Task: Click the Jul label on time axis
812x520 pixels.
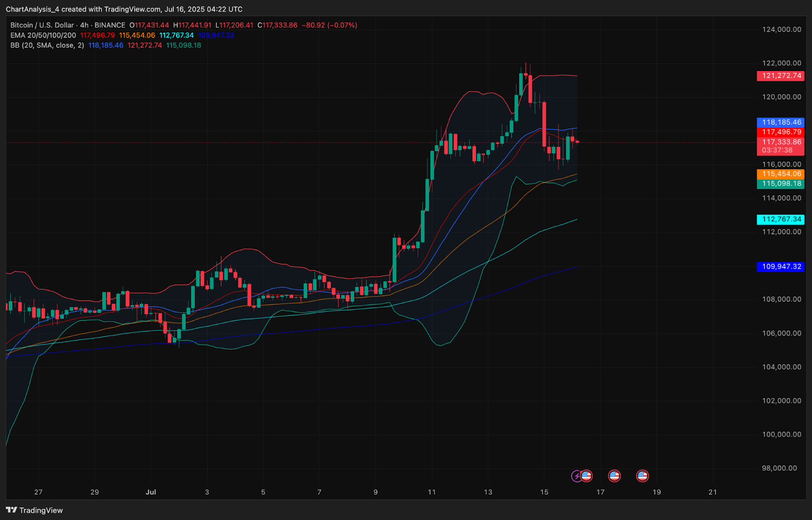Action: 151,492
